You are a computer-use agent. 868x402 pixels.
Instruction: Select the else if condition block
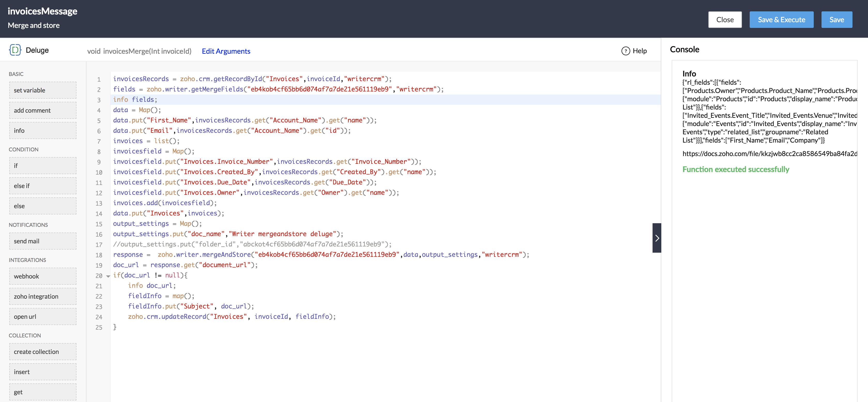pyautogui.click(x=43, y=186)
